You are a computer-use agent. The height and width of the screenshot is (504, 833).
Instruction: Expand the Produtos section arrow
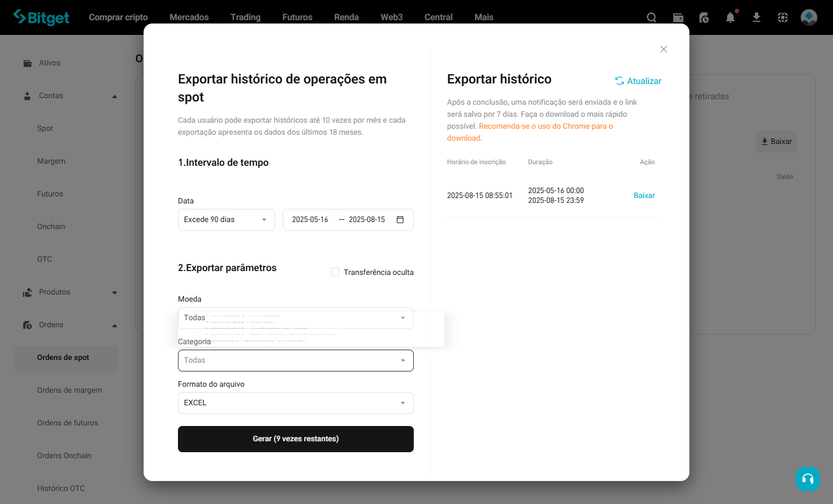(115, 293)
